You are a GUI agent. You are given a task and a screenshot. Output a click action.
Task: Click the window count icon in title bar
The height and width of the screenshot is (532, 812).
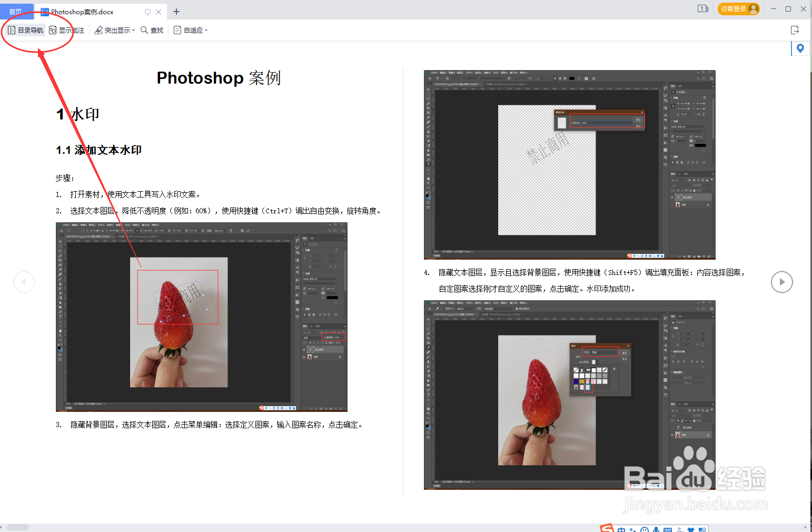tap(703, 8)
